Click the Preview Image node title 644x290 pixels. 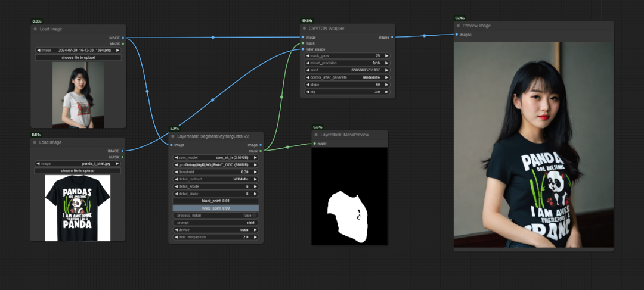click(x=476, y=26)
